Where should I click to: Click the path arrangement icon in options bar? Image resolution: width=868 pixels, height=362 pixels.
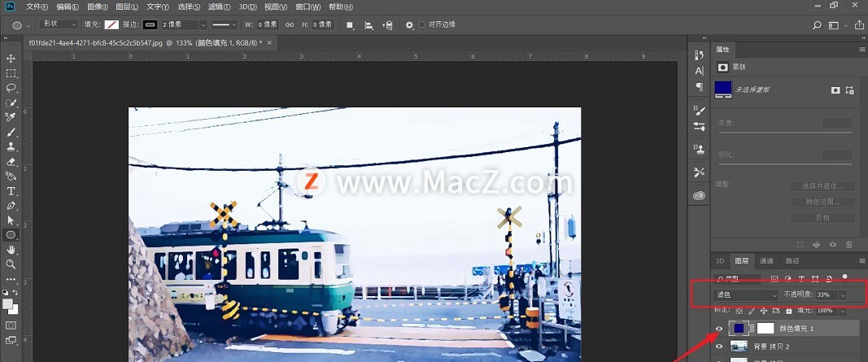[387, 25]
